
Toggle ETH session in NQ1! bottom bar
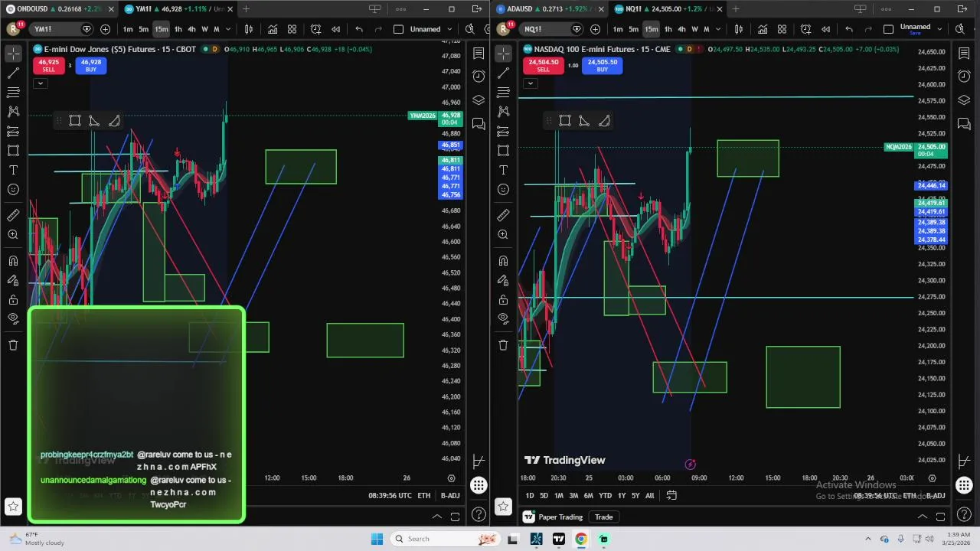click(909, 496)
